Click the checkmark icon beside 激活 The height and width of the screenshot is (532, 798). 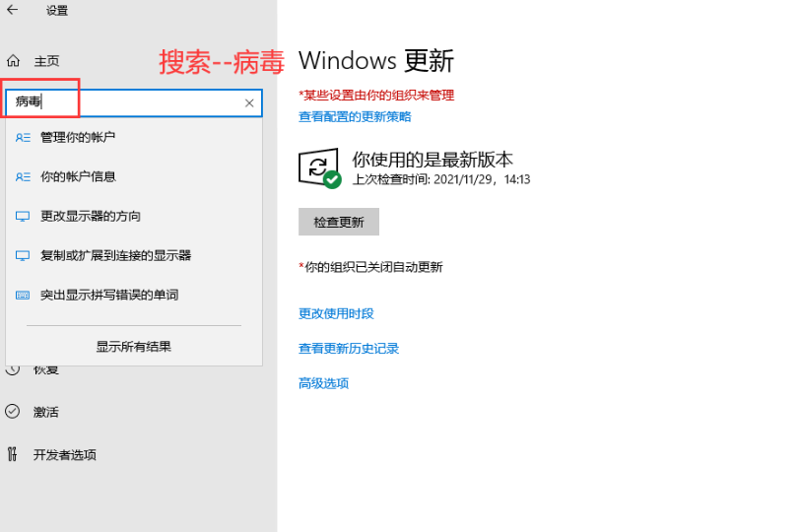point(12,412)
